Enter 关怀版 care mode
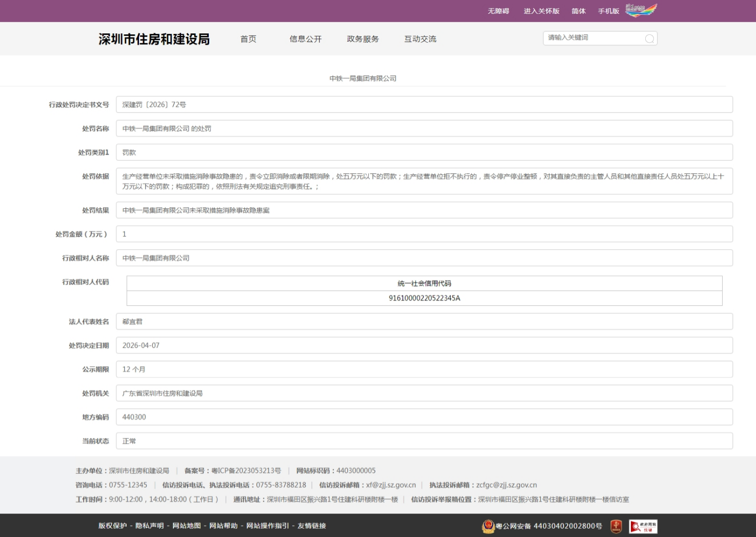The image size is (756, 537). (541, 11)
